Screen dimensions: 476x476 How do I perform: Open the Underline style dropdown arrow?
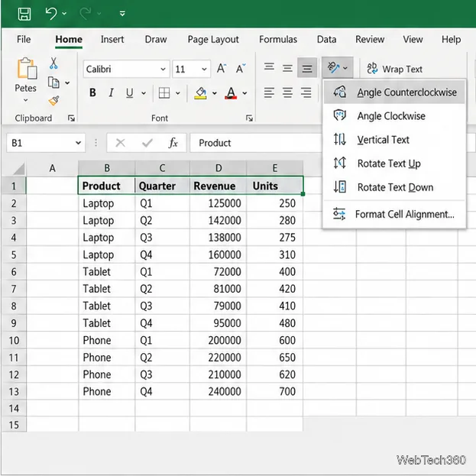144,93
